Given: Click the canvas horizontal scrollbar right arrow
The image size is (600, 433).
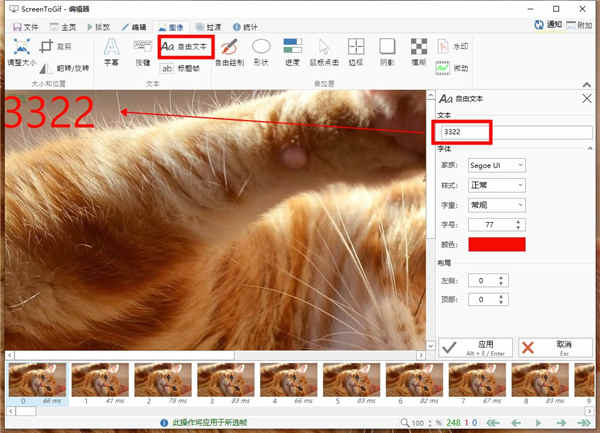Looking at the screenshot, I should click(421, 355).
